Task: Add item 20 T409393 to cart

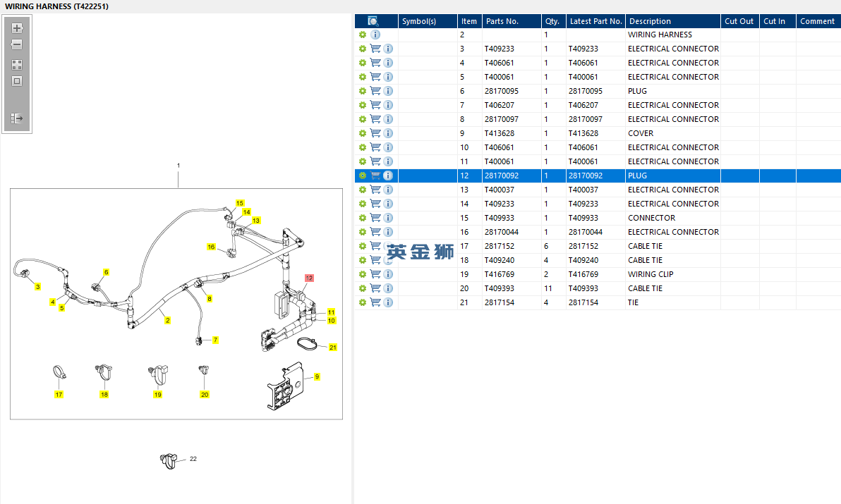Action: (375, 288)
